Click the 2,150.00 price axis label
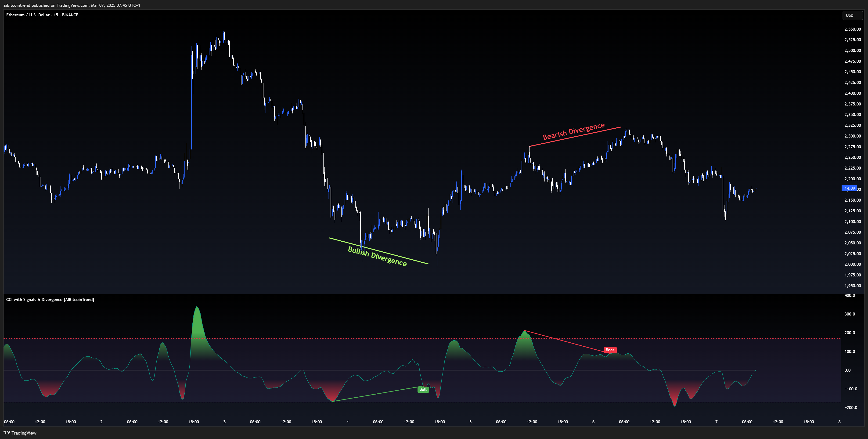The height and width of the screenshot is (439, 868). [852, 200]
